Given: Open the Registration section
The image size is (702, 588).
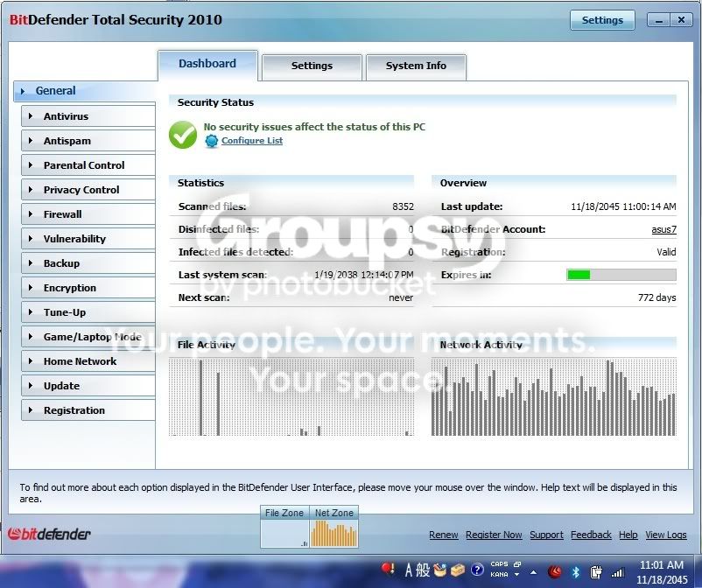Looking at the screenshot, I should [88, 410].
